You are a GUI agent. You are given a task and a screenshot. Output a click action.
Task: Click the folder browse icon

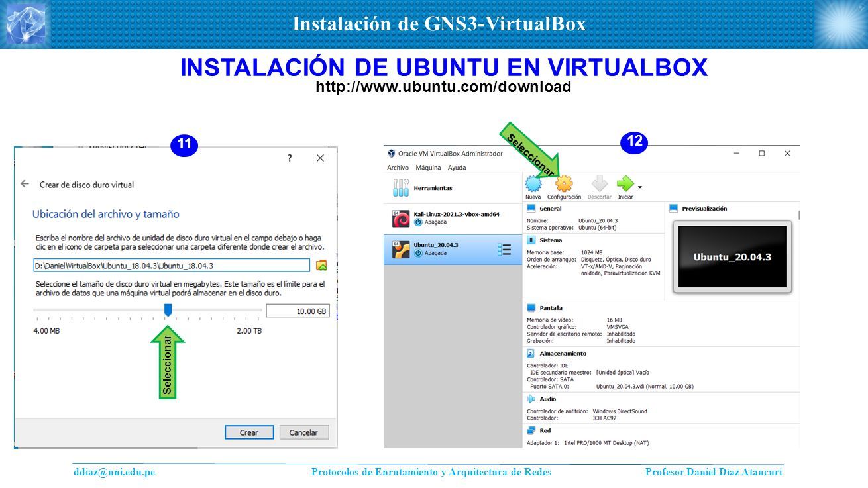tap(321, 266)
